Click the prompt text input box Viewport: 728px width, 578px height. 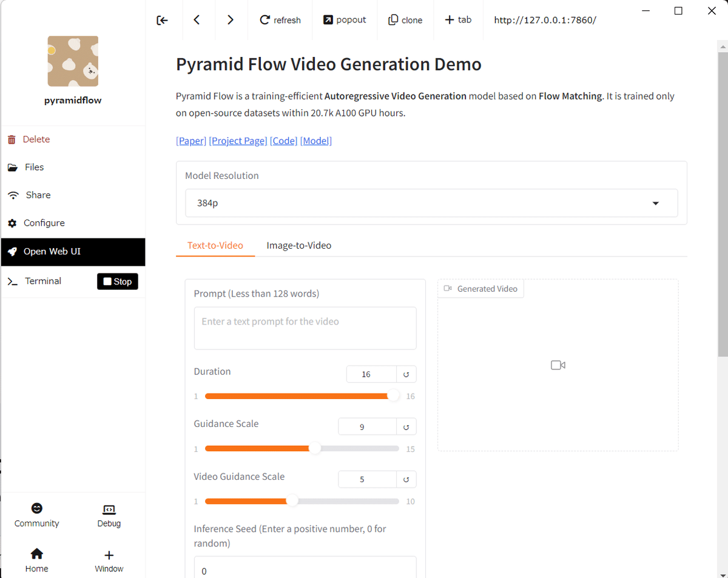305,328
